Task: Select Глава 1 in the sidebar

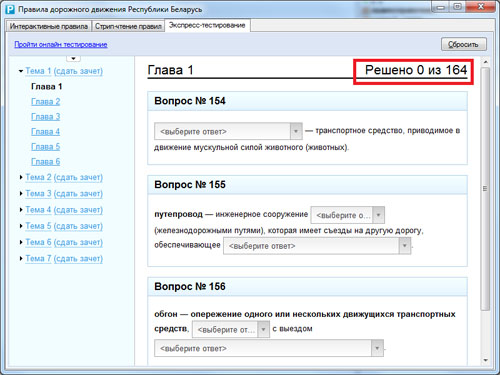Action: [47, 87]
